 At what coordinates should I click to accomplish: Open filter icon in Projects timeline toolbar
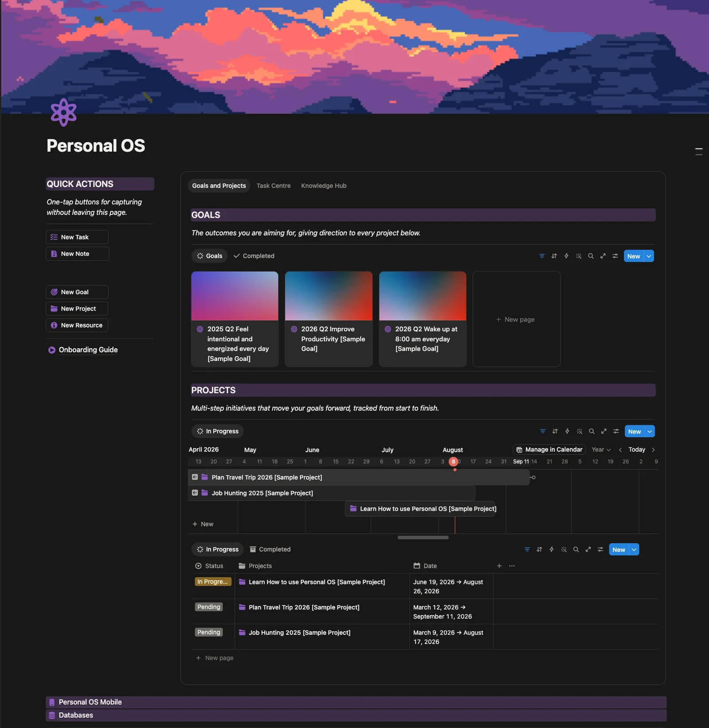point(543,431)
